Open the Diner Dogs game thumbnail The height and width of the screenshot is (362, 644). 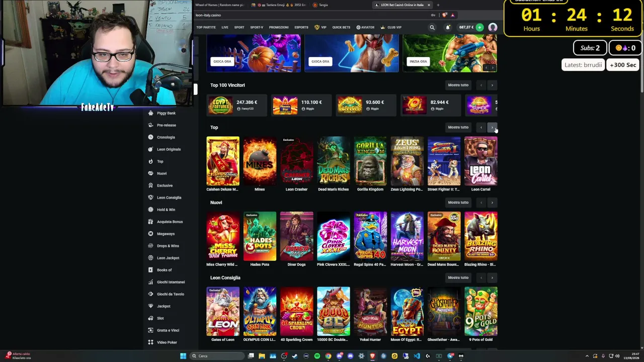pos(296,236)
